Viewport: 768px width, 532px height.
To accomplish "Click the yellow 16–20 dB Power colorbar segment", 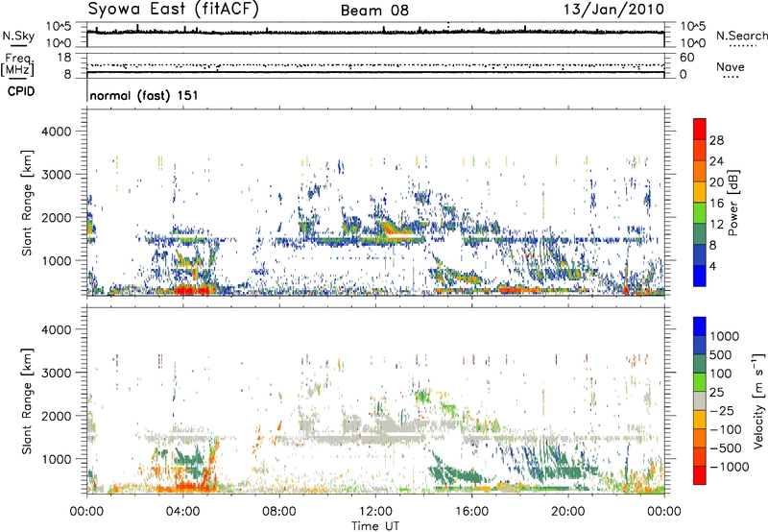I will point(700,192).
